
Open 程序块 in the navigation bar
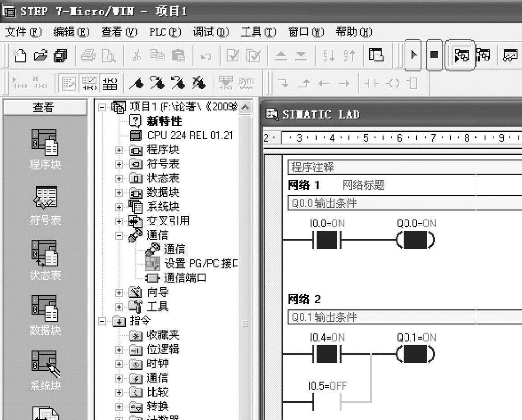point(45,150)
